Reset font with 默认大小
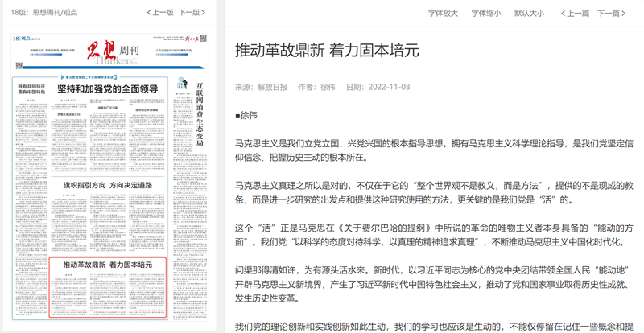 point(529,14)
